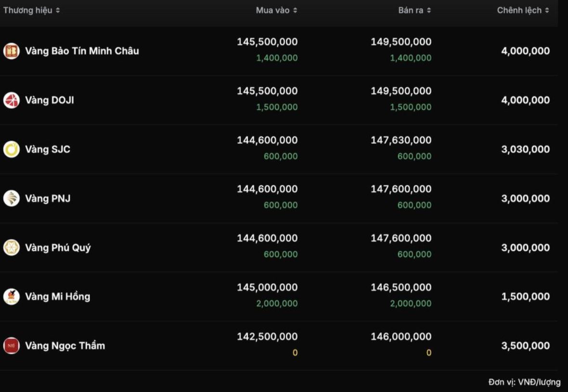
Task: Click the Mi Hồng brand logo
Action: click(11, 297)
